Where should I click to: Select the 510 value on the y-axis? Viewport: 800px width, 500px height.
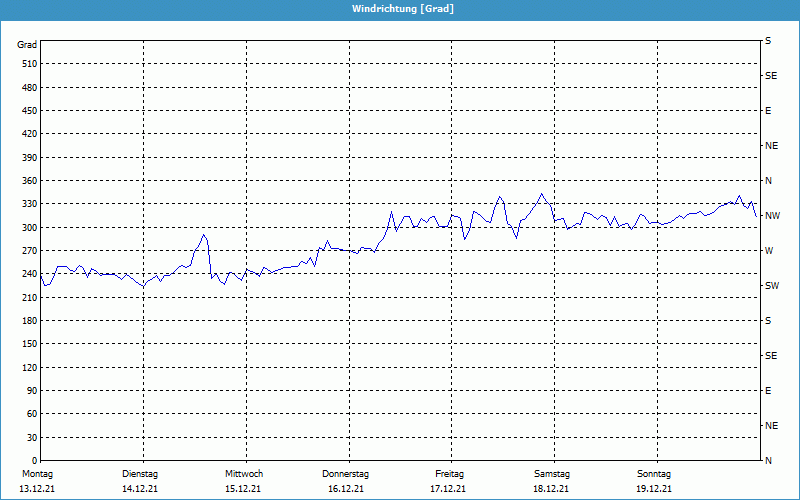27,64
